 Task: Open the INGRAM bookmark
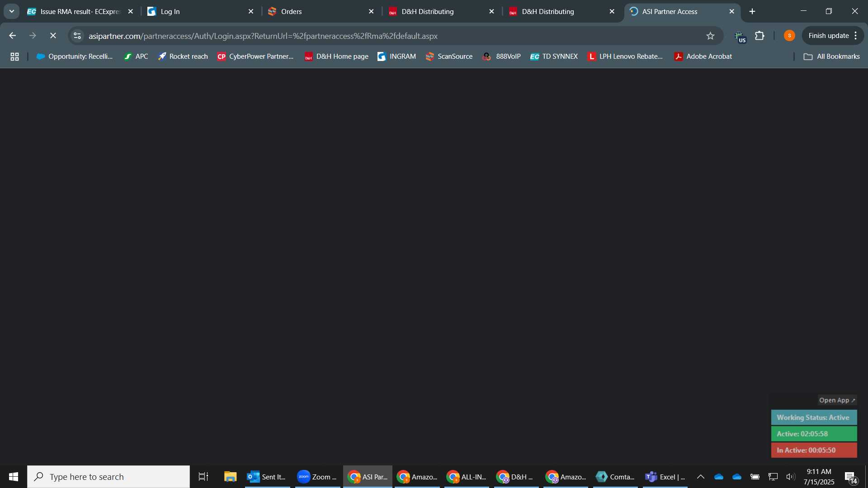pyautogui.click(x=396, y=56)
